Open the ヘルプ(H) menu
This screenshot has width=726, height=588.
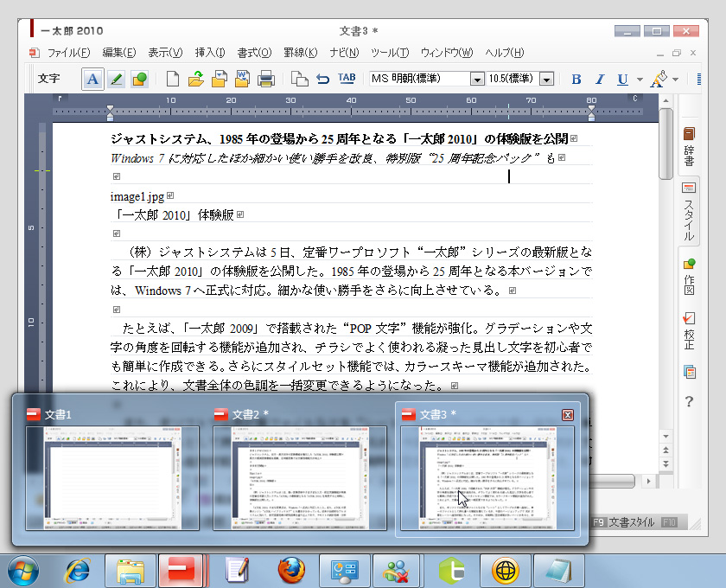504,53
